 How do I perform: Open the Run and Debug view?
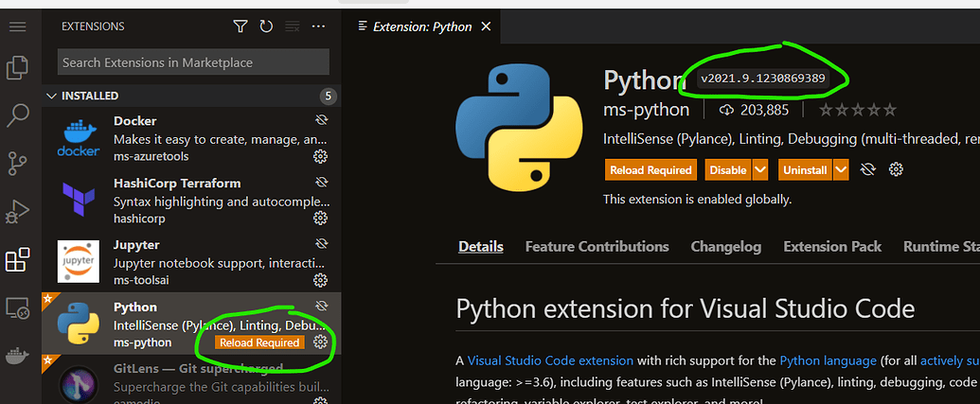17,212
